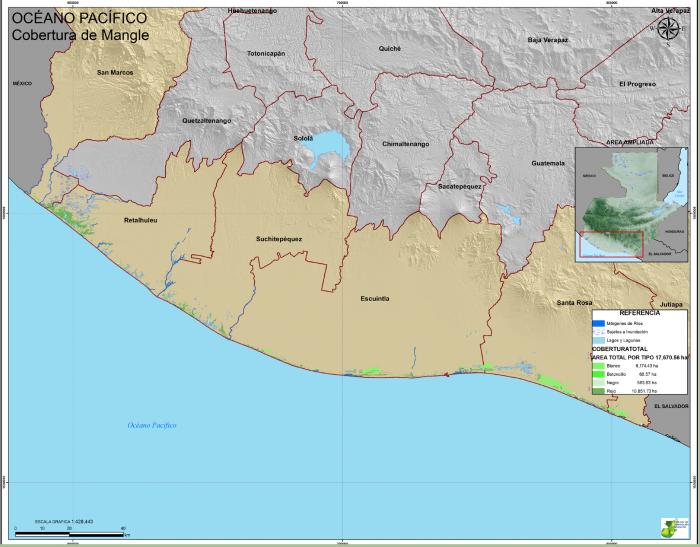Select the Botoncillo bright green swatch
700x547 pixels.
(598, 375)
